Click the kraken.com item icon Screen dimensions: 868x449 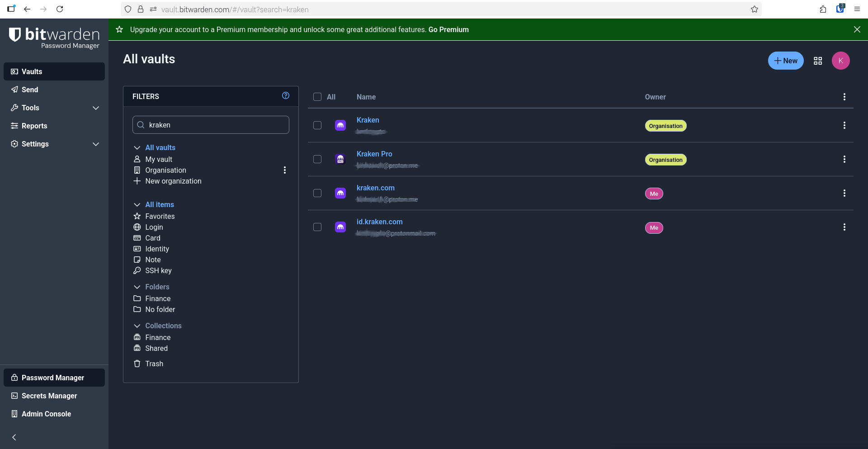tap(340, 193)
